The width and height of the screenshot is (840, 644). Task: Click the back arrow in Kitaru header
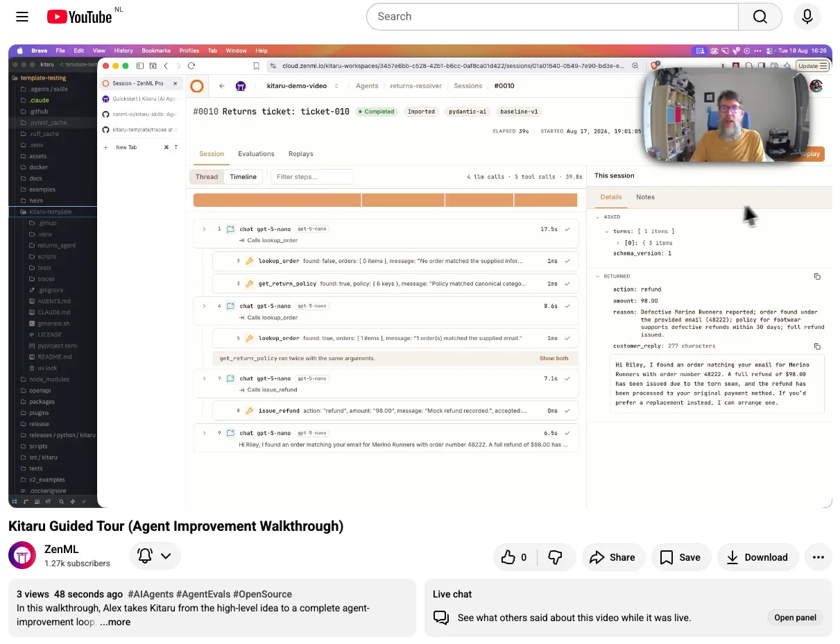tap(222, 86)
